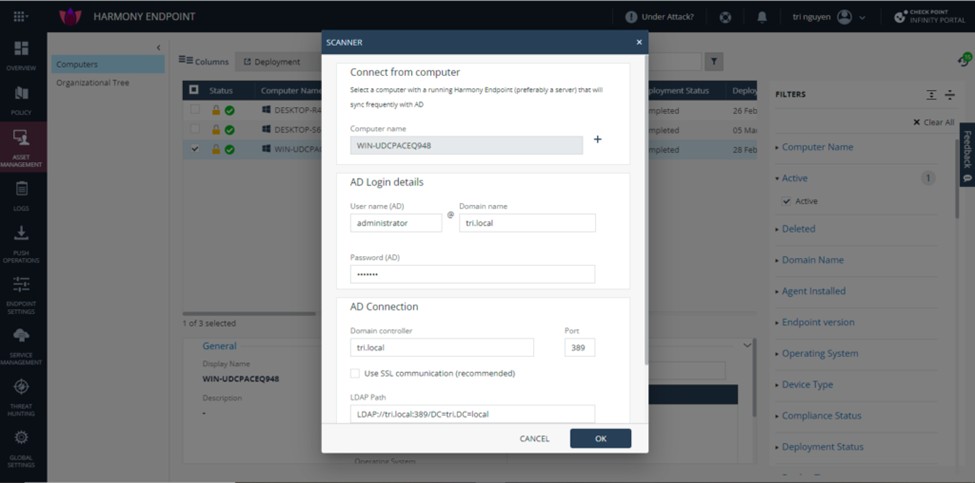Open the notifications bell
Screen dimensions: 975x483
762,17
